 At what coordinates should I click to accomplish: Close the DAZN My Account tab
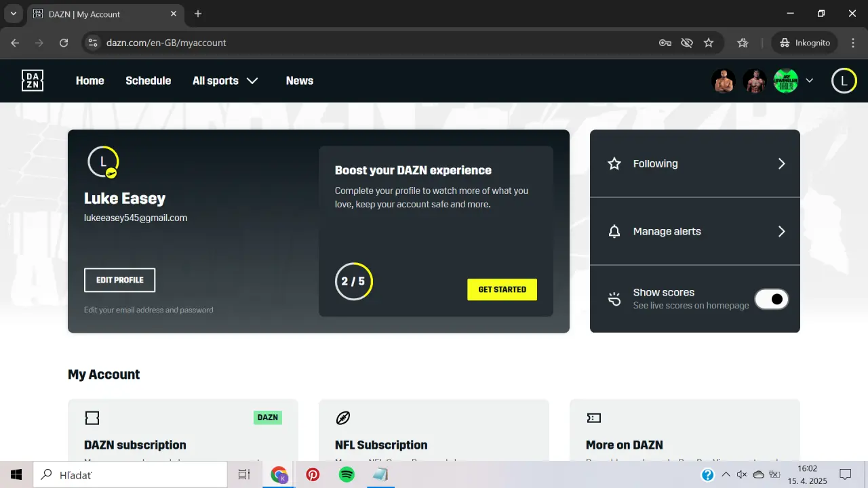click(174, 14)
